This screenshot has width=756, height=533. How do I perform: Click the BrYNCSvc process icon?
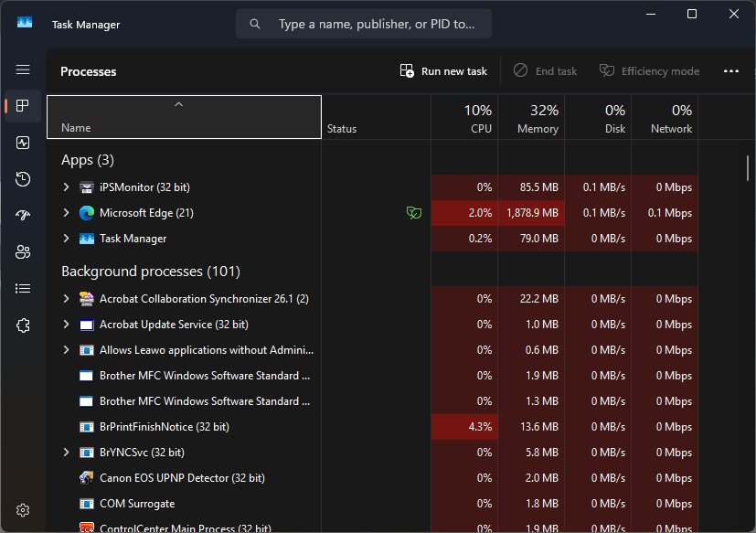pos(87,453)
